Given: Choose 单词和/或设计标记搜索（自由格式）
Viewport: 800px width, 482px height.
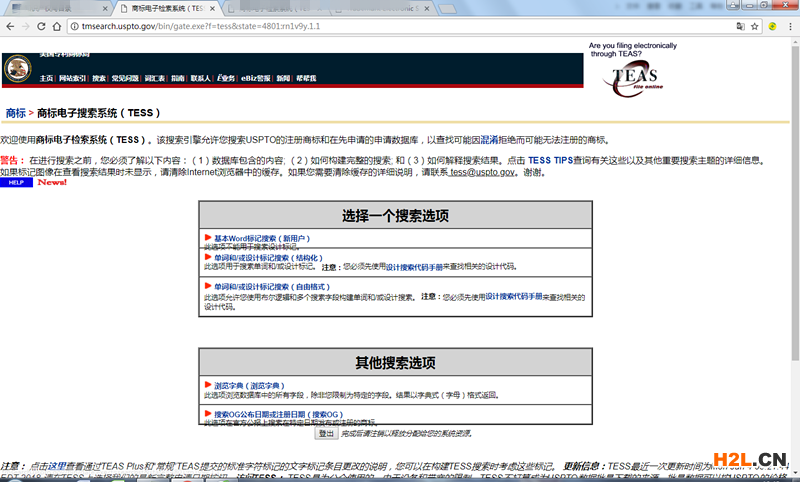Looking at the screenshot, I should point(272,287).
